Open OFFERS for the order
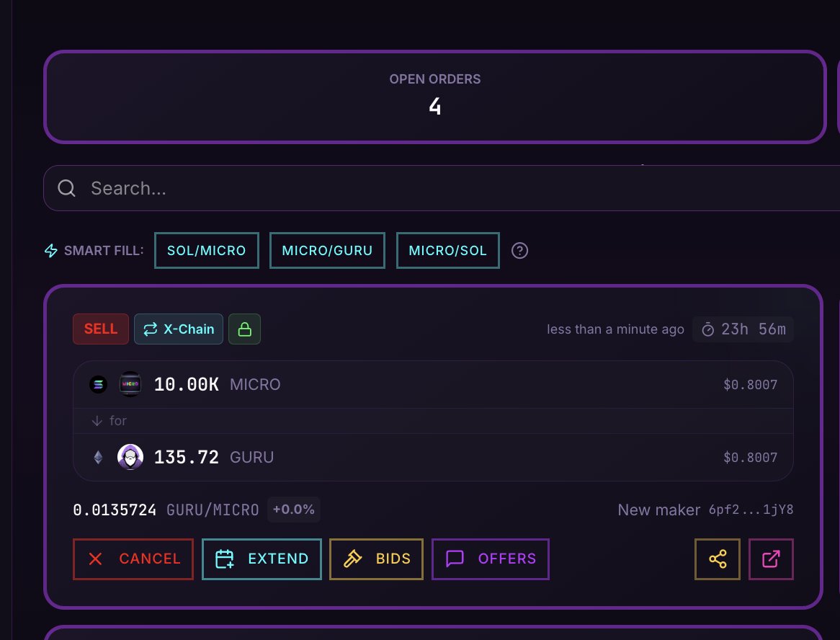Viewport: 840px width, 640px height. click(x=491, y=559)
